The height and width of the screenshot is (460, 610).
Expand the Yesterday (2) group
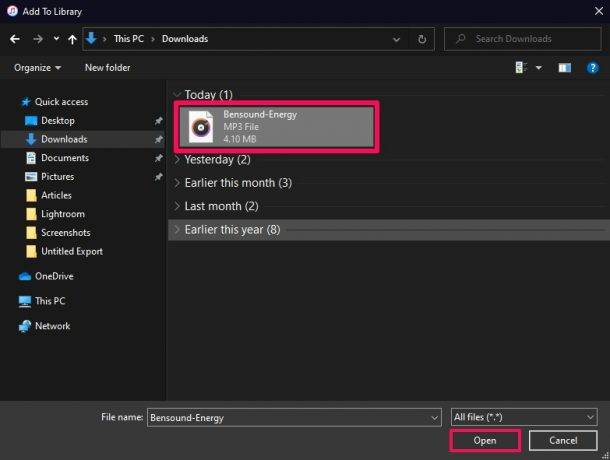[x=217, y=159]
